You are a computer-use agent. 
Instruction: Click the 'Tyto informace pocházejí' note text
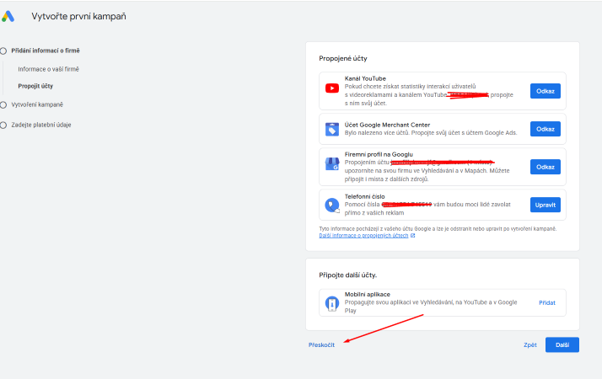pyautogui.click(x=438, y=229)
